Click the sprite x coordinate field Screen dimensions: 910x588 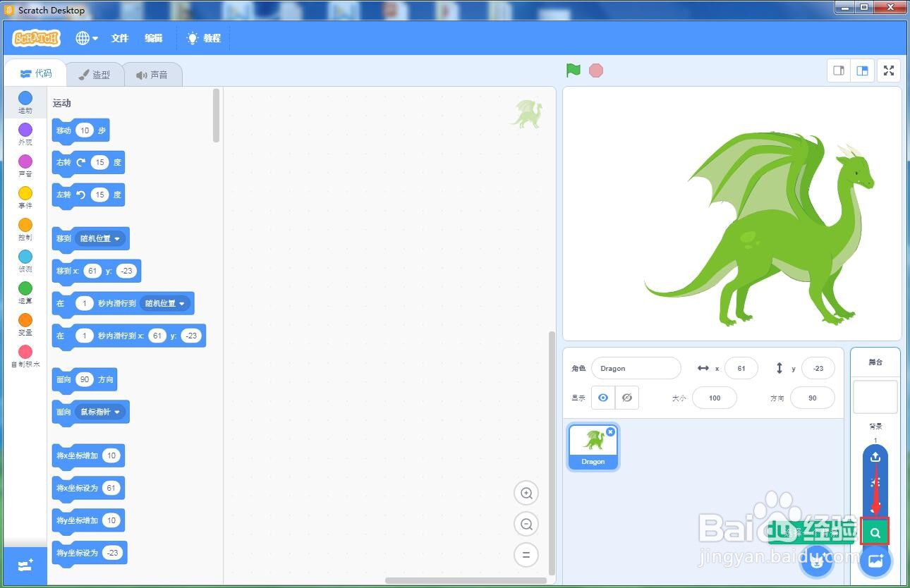741,368
